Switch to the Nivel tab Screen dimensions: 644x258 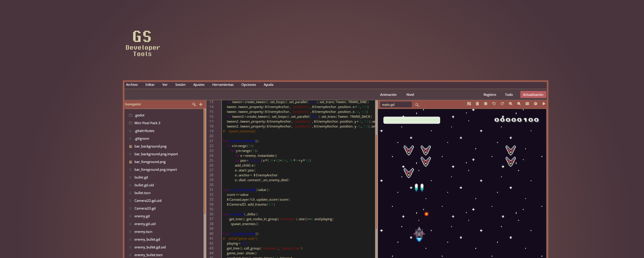pyautogui.click(x=410, y=95)
